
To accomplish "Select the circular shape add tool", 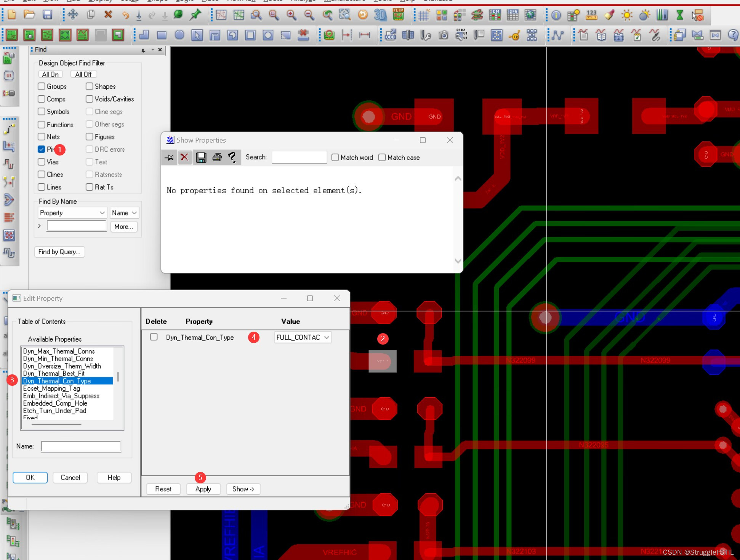I will (x=179, y=35).
